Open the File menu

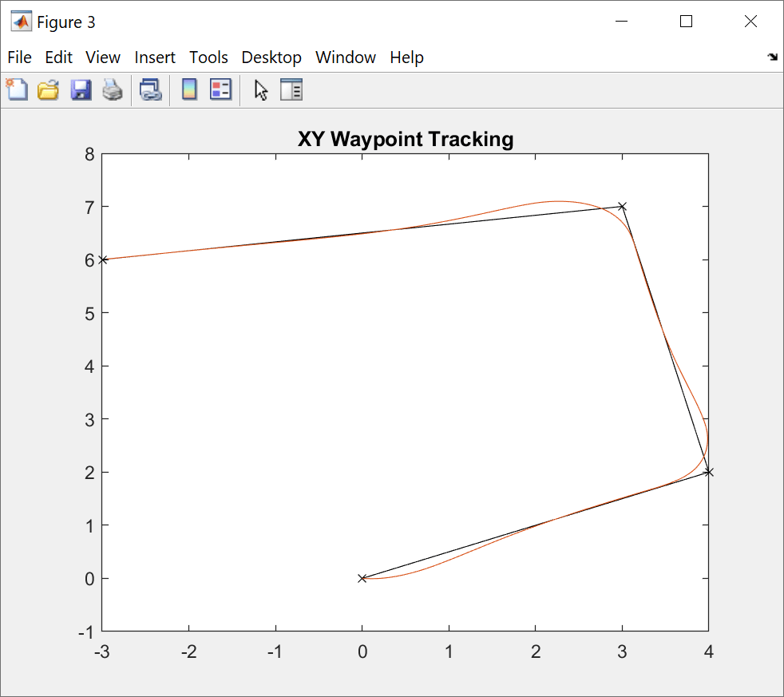19,57
